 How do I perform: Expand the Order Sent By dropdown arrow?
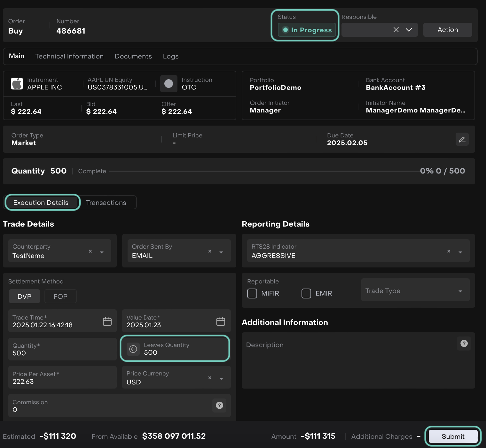[x=221, y=252]
